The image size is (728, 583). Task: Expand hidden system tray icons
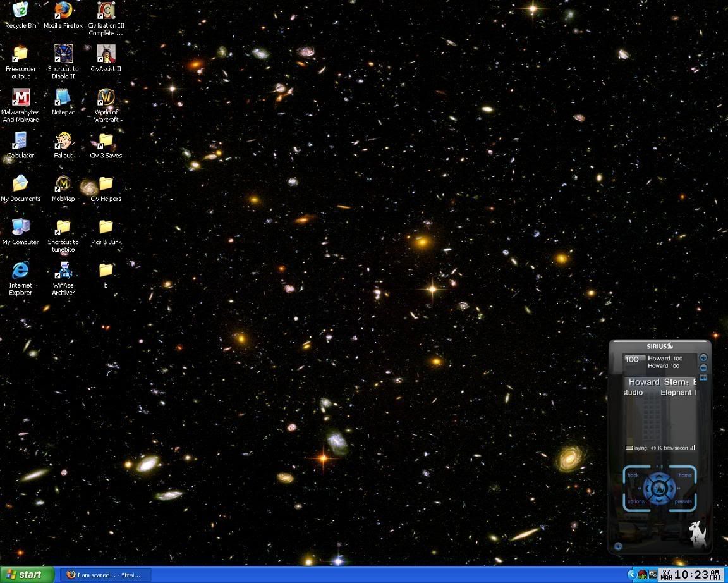click(631, 575)
